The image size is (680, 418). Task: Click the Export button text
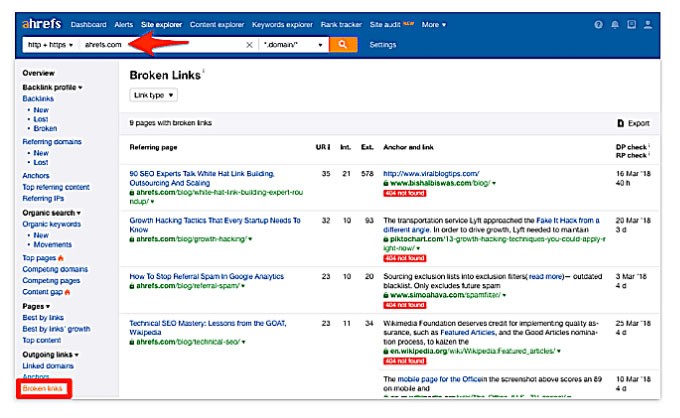pyautogui.click(x=639, y=123)
